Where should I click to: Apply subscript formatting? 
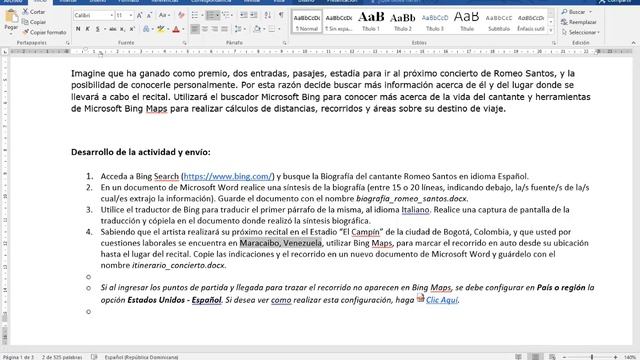[x=122, y=29]
